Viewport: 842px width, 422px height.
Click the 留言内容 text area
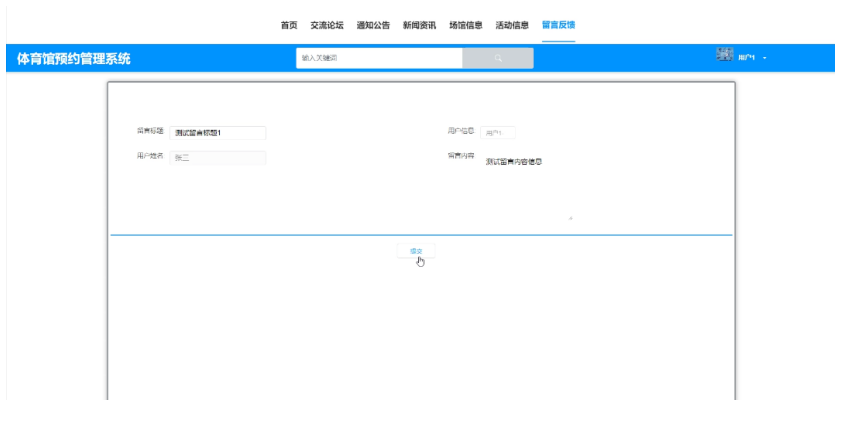(x=527, y=186)
